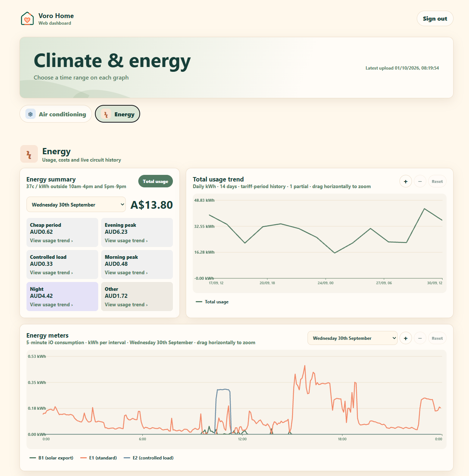469x476 pixels.
Task: Click the 0.53 kWh axis label
Action: coord(37,356)
